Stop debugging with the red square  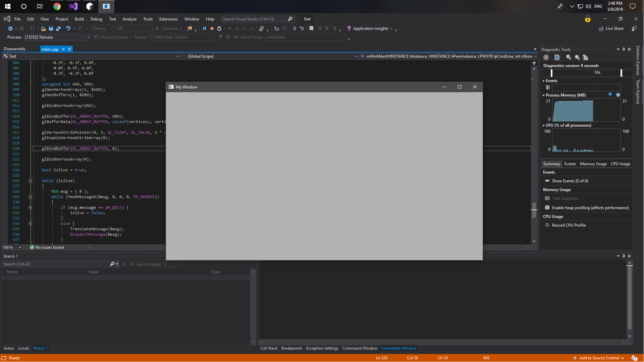click(212, 28)
